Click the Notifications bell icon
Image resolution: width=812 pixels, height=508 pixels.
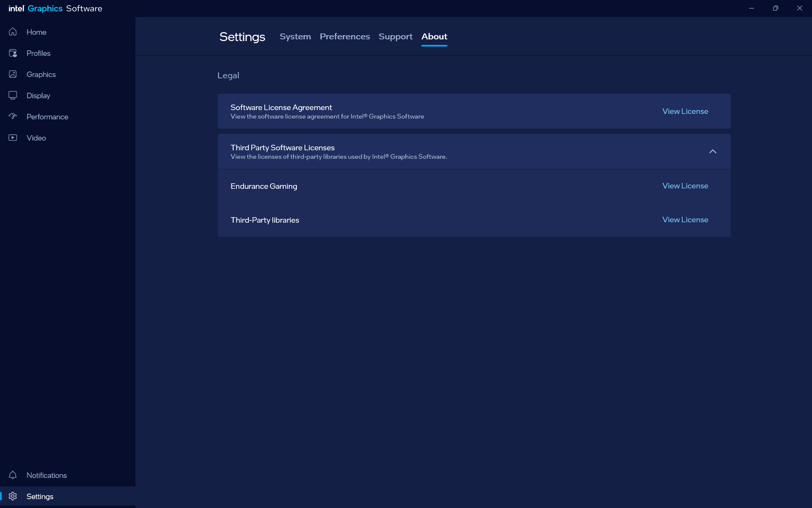[x=13, y=475]
